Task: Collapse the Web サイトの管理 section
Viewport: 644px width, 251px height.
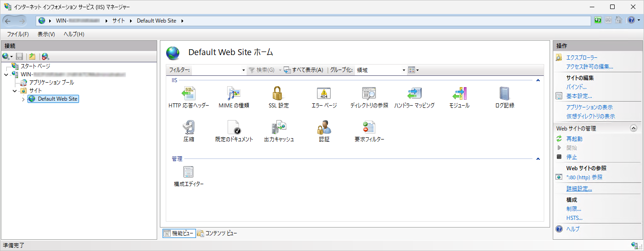Action: pos(633,129)
